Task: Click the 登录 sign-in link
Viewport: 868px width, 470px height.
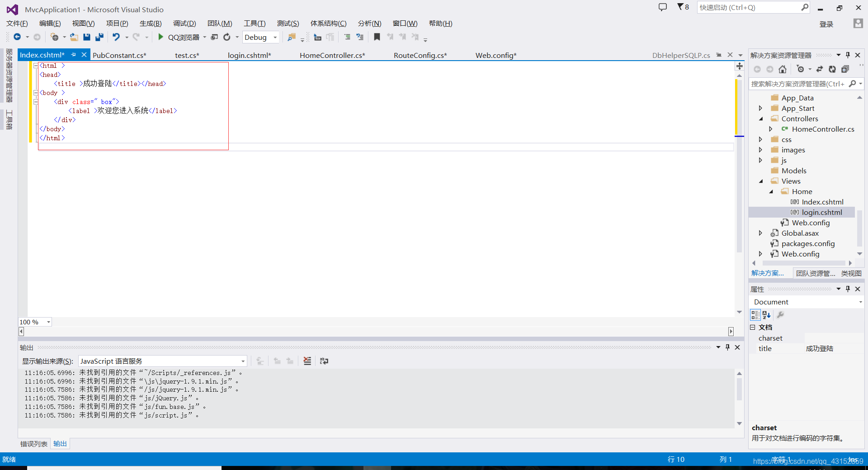Action: pyautogui.click(x=826, y=24)
